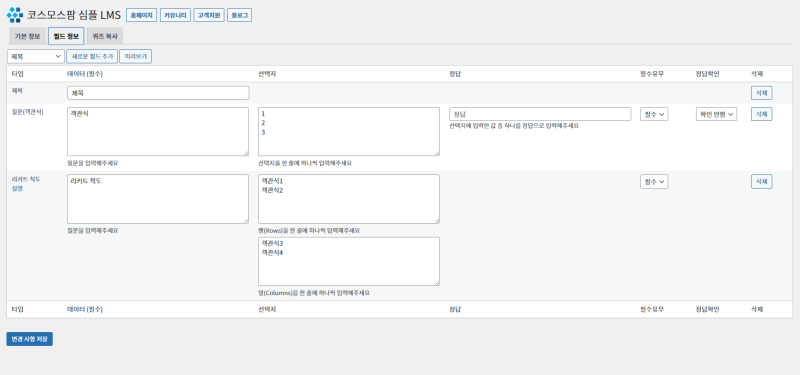The width and height of the screenshot is (800, 375).
Task: Delete the 질문(객관식) row with 삭제 button
Action: [x=761, y=114]
